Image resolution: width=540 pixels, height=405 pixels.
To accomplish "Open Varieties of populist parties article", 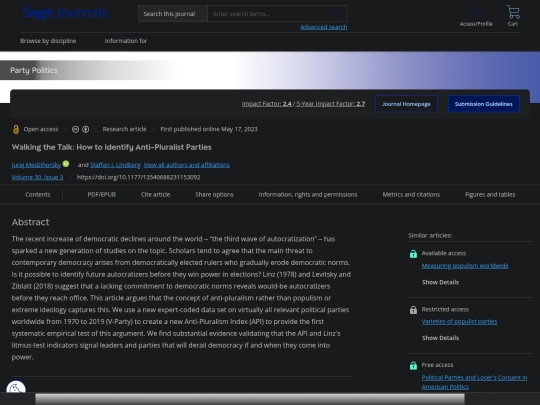I will pos(459,322).
